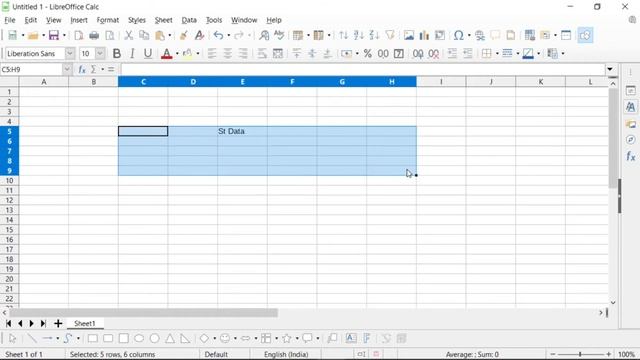Click the Font Color red A swatch
Image resolution: width=640 pixels, height=360 pixels.
coord(167,53)
